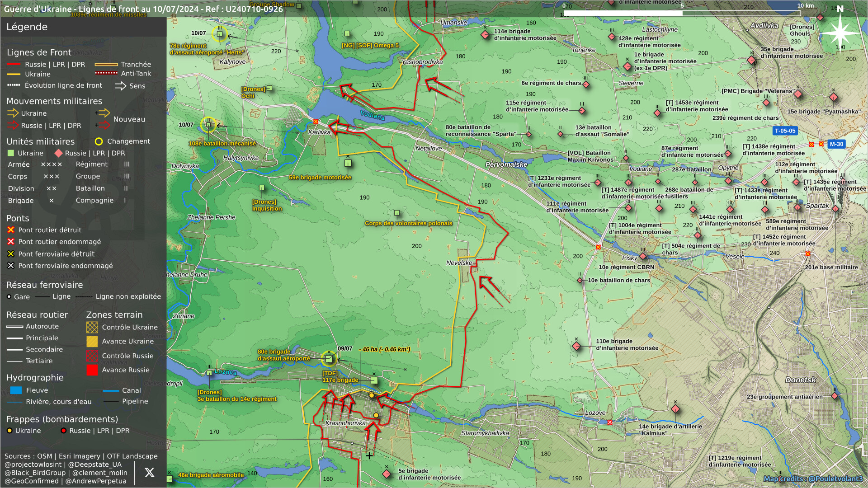Click the Map credits @Pouletvolant3 text
This screenshot has width=868, height=488.
click(813, 479)
